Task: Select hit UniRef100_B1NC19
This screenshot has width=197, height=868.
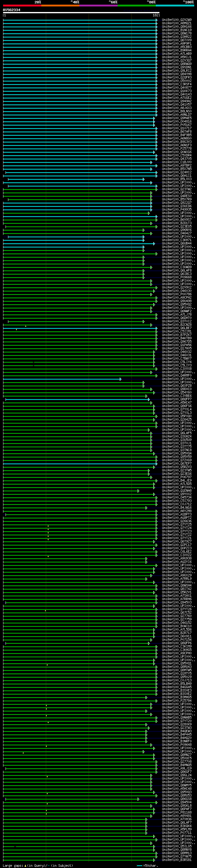Action: pyautogui.click(x=176, y=30)
